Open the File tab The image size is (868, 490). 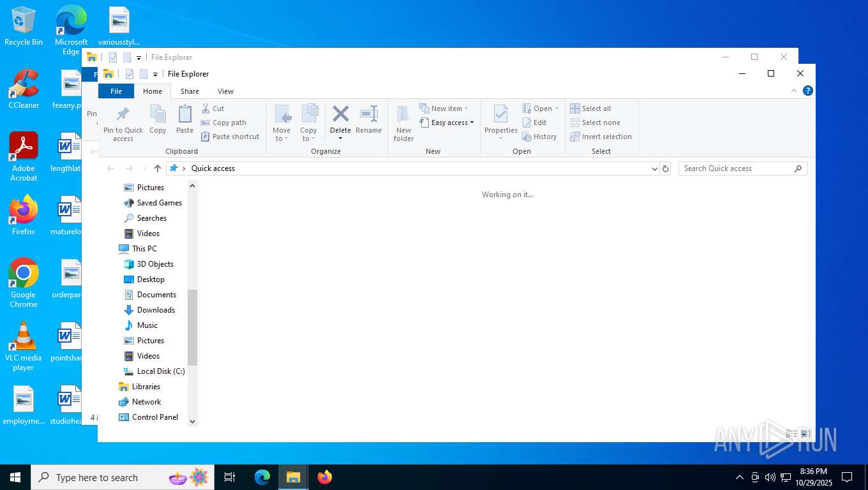[116, 91]
